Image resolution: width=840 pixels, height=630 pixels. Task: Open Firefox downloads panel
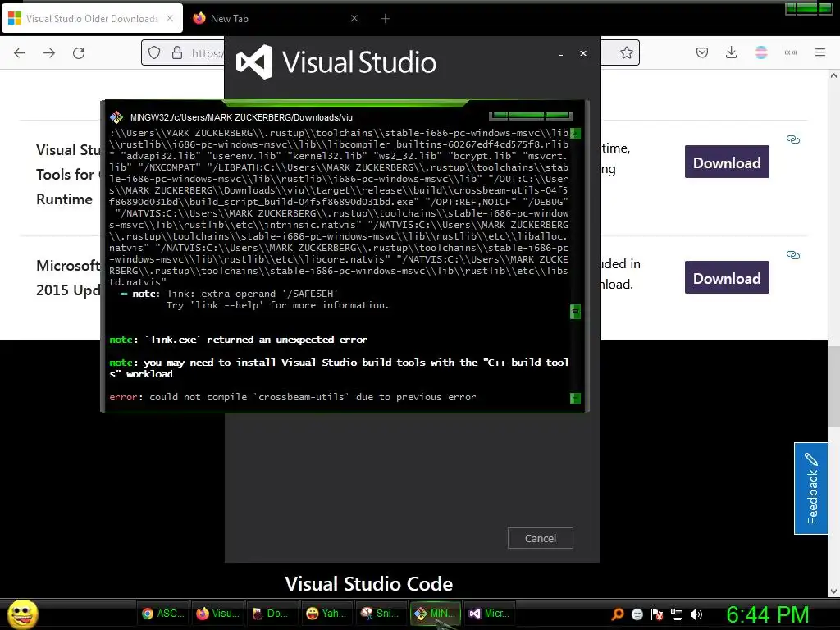731,52
